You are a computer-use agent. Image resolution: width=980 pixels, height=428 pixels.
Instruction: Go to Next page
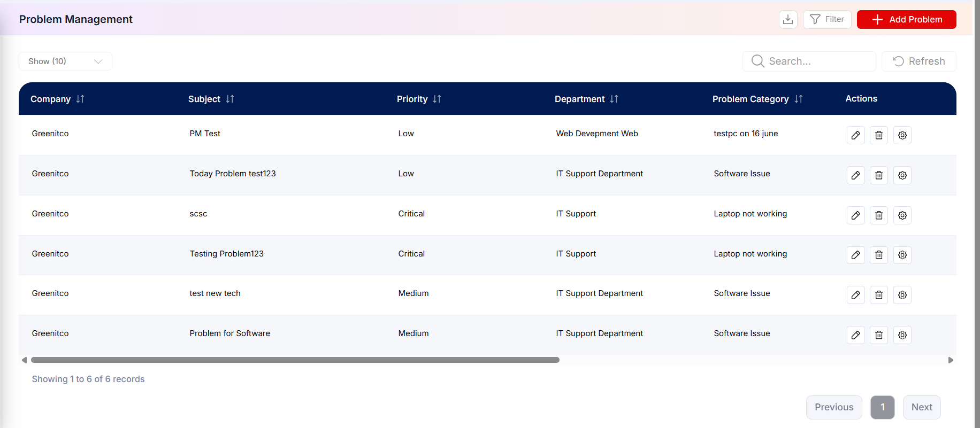click(922, 407)
